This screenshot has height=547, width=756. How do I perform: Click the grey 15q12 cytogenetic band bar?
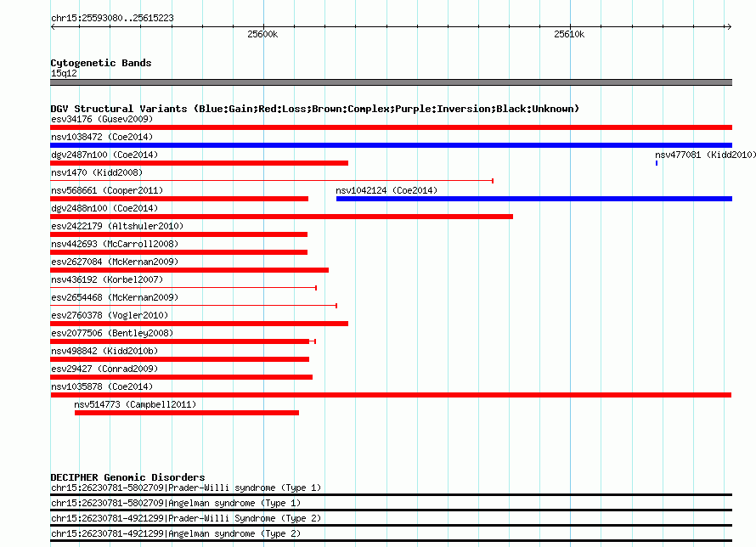[x=391, y=82]
